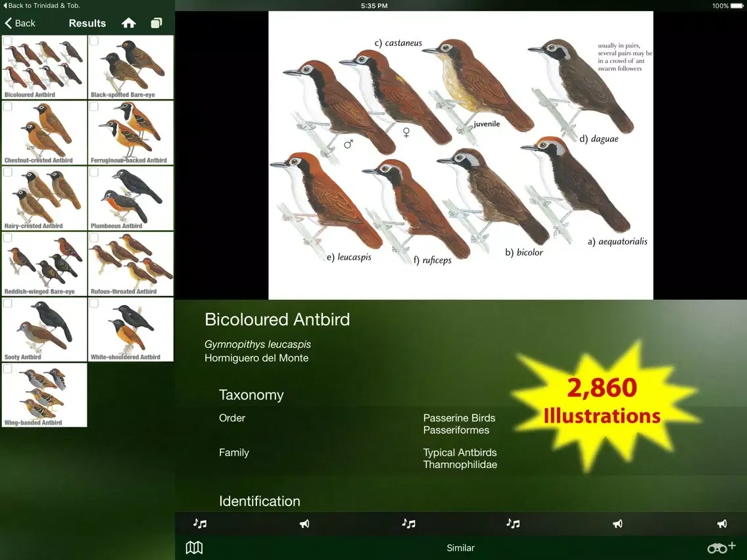The image size is (747, 560).
Task: Open the Reddish-winged Bare-eye thumbnail
Action: coord(44,264)
